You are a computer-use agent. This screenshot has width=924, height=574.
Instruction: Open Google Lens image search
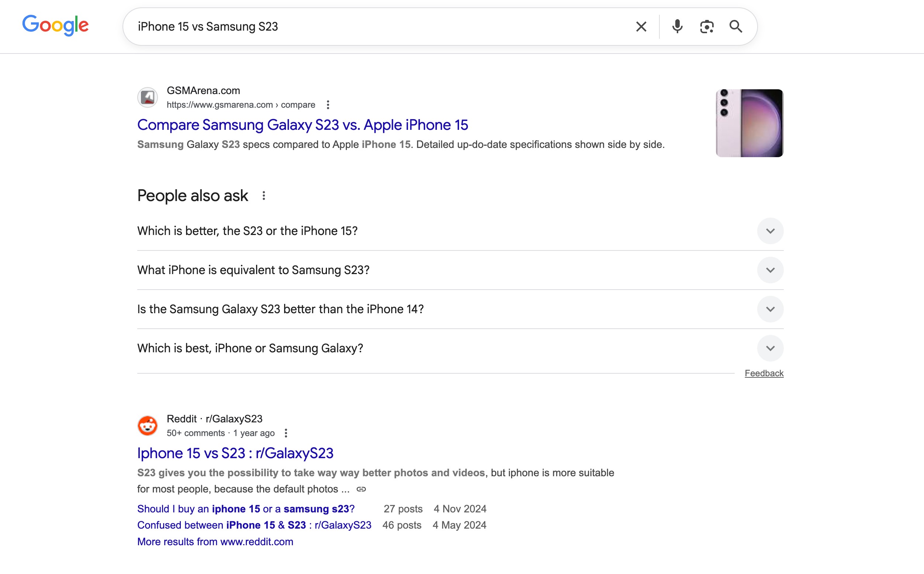tap(706, 26)
